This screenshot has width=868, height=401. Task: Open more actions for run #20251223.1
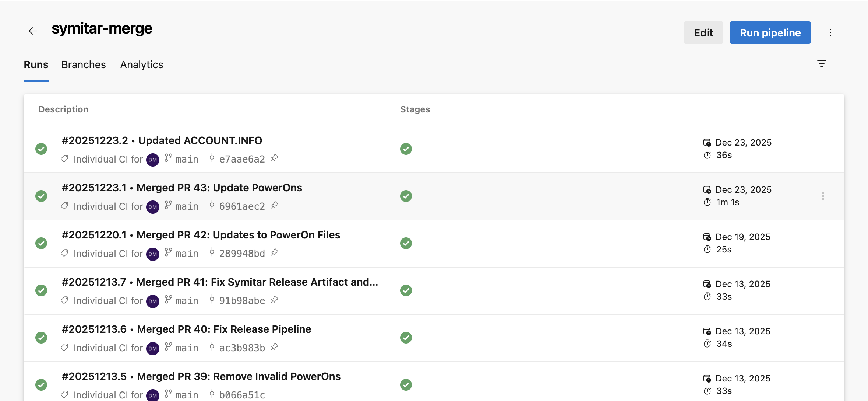click(823, 196)
